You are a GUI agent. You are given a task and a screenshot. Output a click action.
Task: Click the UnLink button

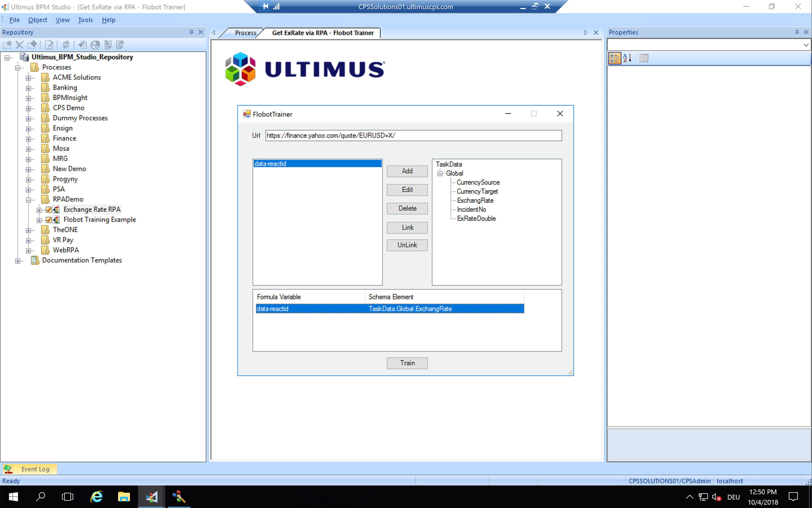407,245
